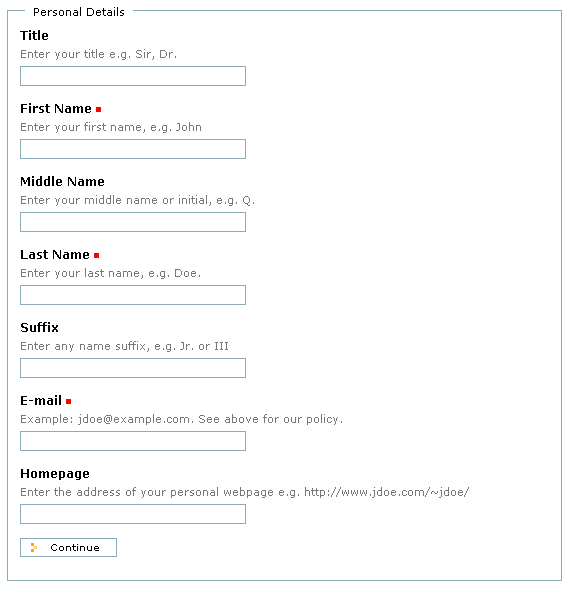569x590 pixels.
Task: Activate the Suffix text box
Action: click(x=133, y=368)
